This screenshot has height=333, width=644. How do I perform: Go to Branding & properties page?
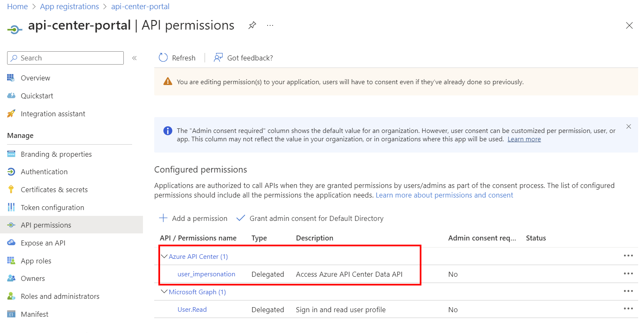point(56,154)
